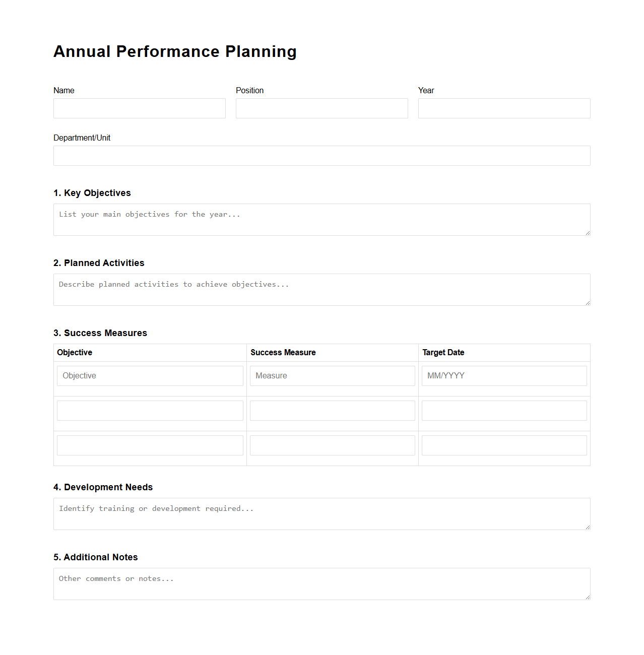The image size is (644, 655).
Task: Click the resize handle of Additional Notes area
Action: point(588,597)
